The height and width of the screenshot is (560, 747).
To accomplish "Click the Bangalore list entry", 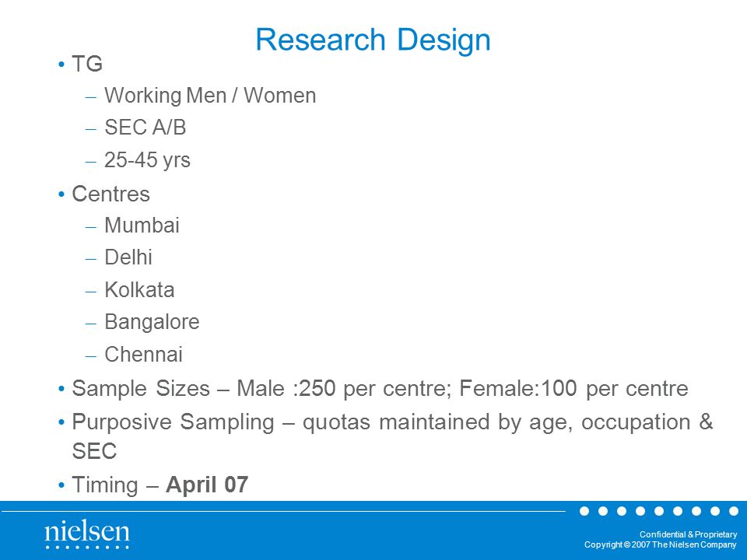I will [x=152, y=322].
